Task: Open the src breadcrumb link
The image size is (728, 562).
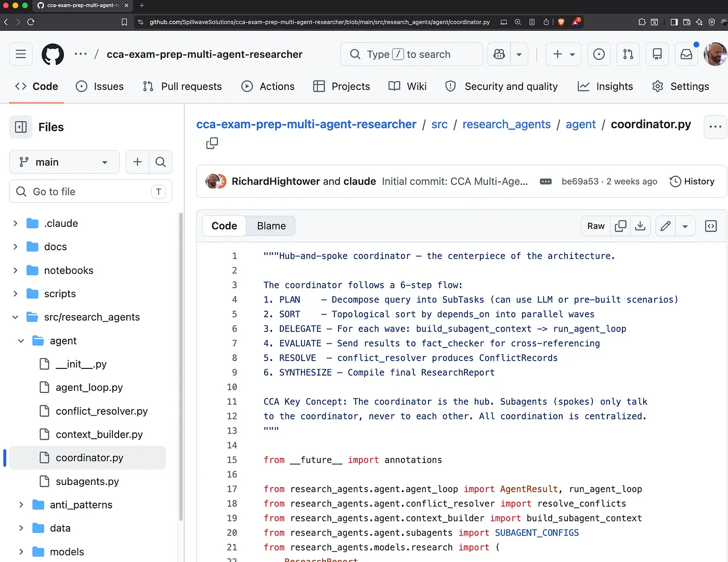Action: point(439,124)
